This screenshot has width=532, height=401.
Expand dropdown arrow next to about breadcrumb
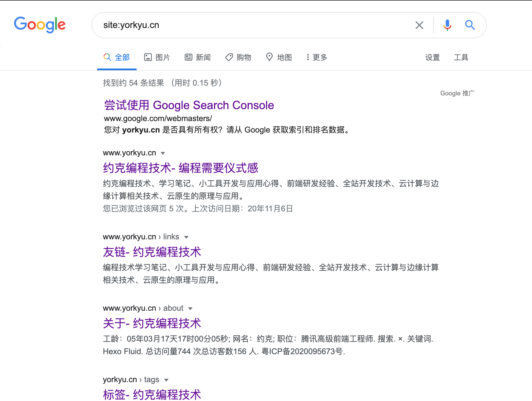point(190,308)
